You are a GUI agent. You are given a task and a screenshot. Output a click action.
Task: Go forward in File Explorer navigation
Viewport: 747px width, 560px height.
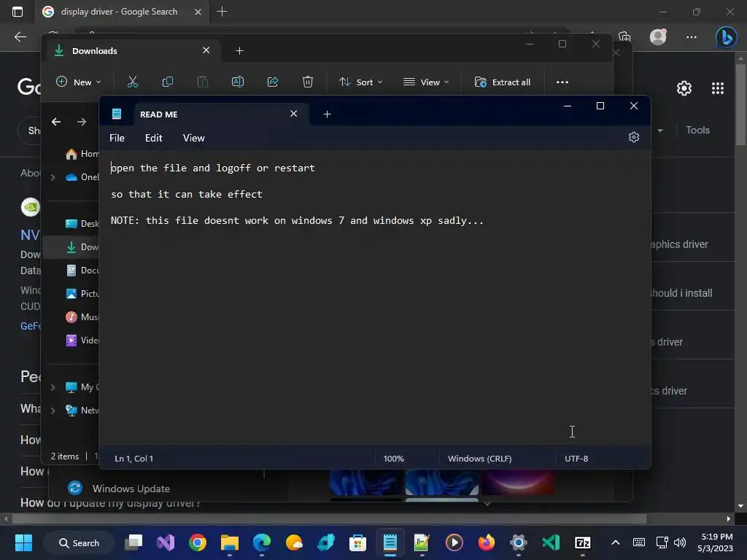[x=82, y=122]
